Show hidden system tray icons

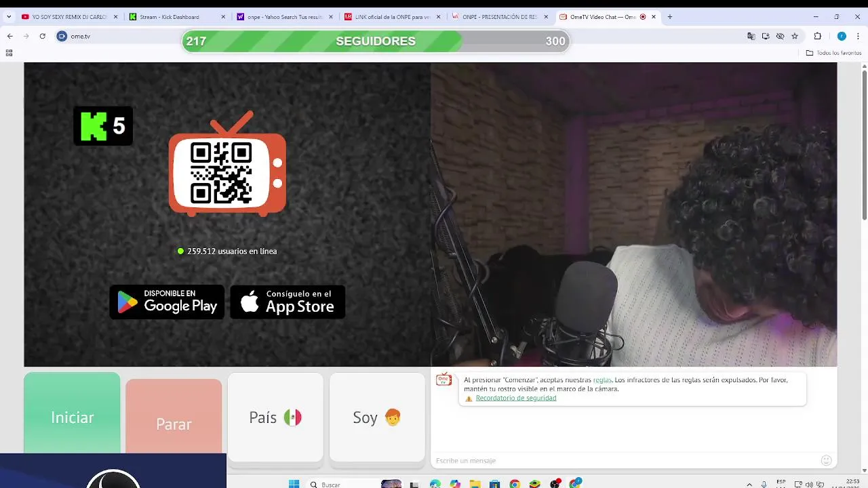click(x=749, y=484)
